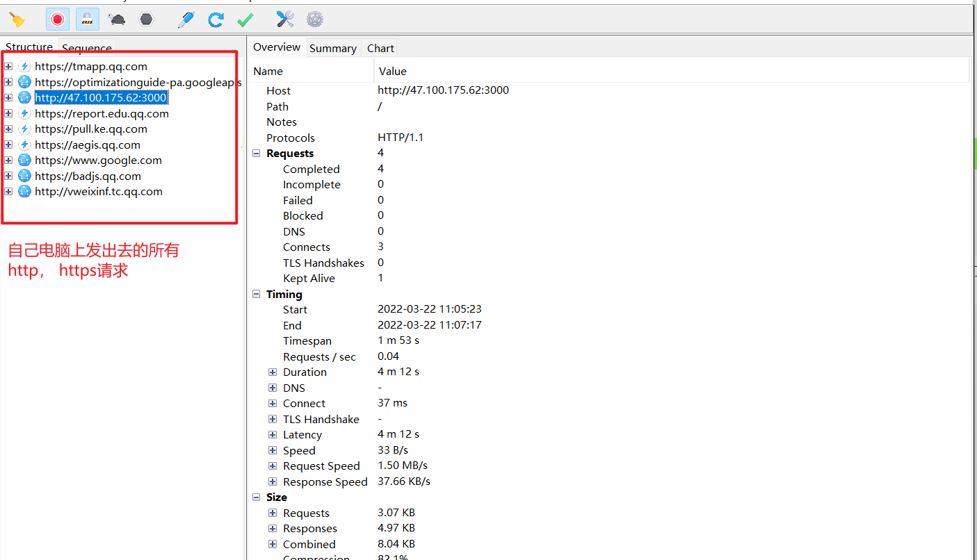
Task: Select https://badjs.qq.com host in tree
Action: (x=88, y=176)
